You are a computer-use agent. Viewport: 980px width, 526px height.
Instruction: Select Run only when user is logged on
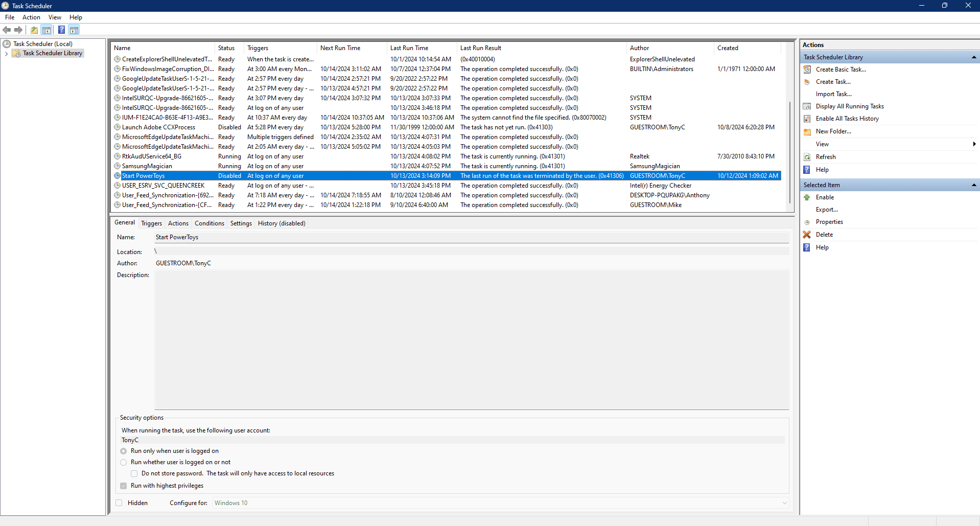pyautogui.click(x=124, y=451)
